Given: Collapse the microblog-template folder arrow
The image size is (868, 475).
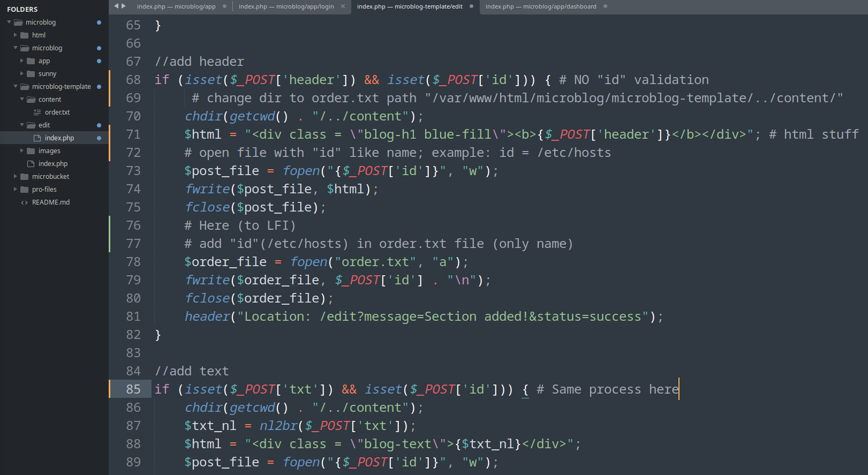Looking at the screenshot, I should pyautogui.click(x=16, y=87).
